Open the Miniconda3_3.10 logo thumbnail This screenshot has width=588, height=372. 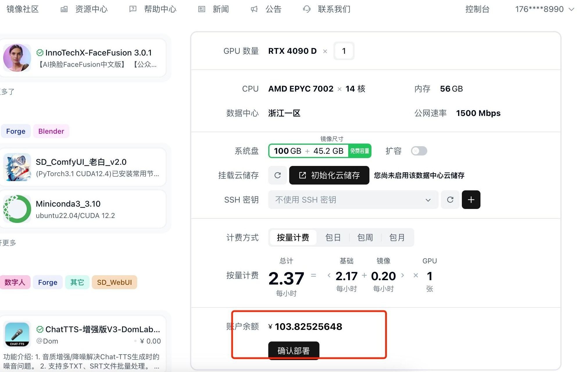click(17, 209)
